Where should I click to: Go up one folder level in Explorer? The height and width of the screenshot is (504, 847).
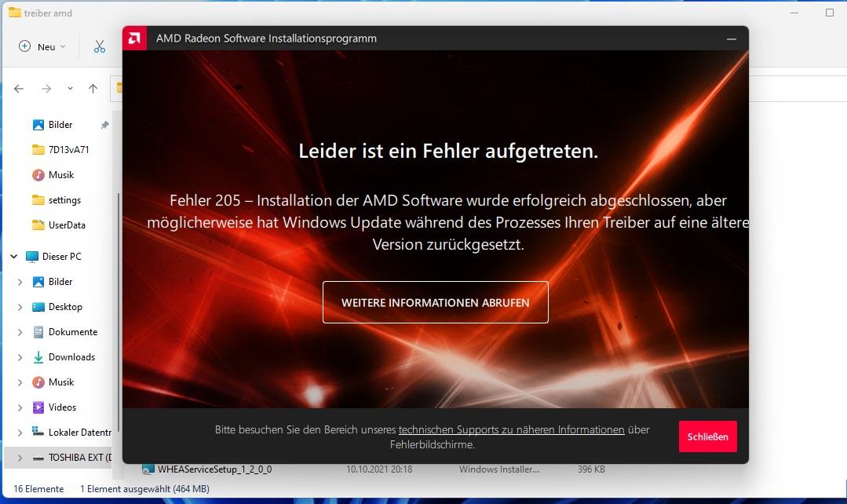(x=93, y=89)
